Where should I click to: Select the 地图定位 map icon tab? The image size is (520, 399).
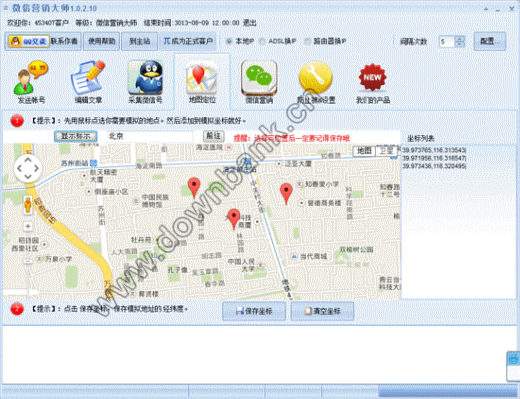pyautogui.click(x=202, y=82)
